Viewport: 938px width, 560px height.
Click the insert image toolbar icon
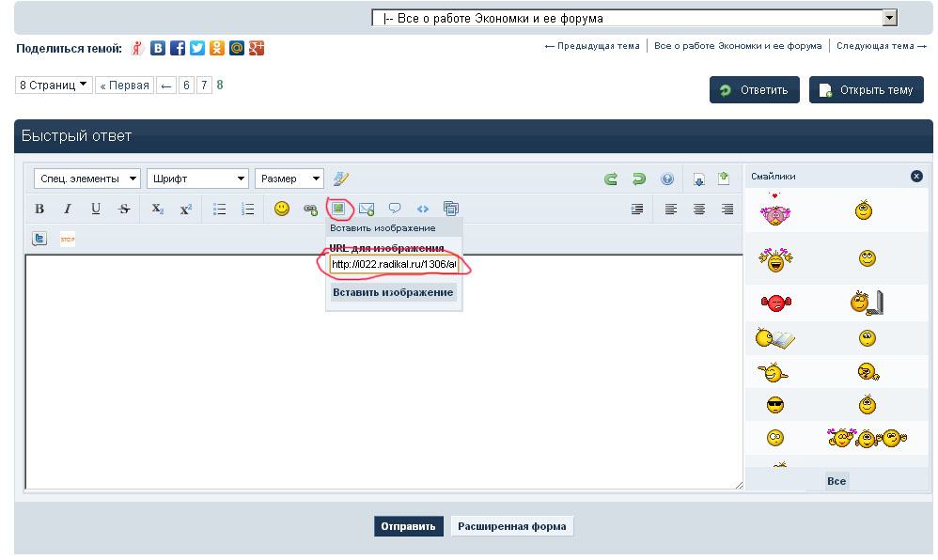(338, 208)
